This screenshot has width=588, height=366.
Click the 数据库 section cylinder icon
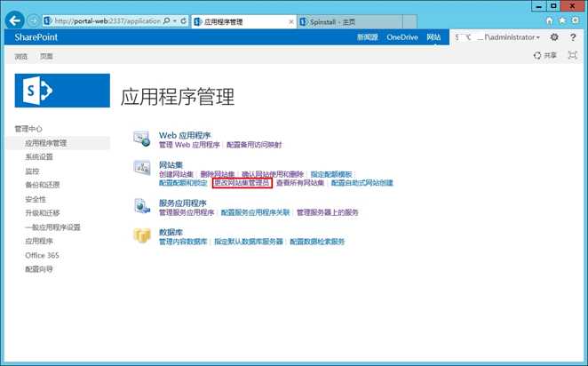142,235
